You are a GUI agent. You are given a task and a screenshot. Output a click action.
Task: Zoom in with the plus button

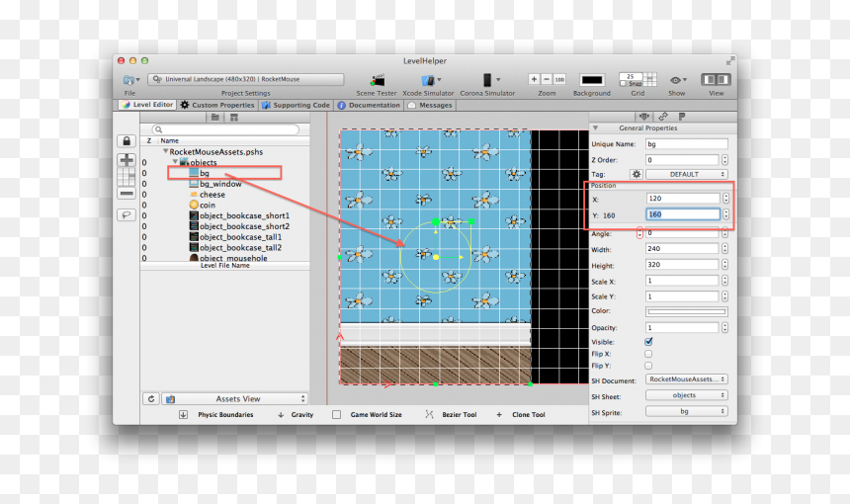tap(534, 79)
